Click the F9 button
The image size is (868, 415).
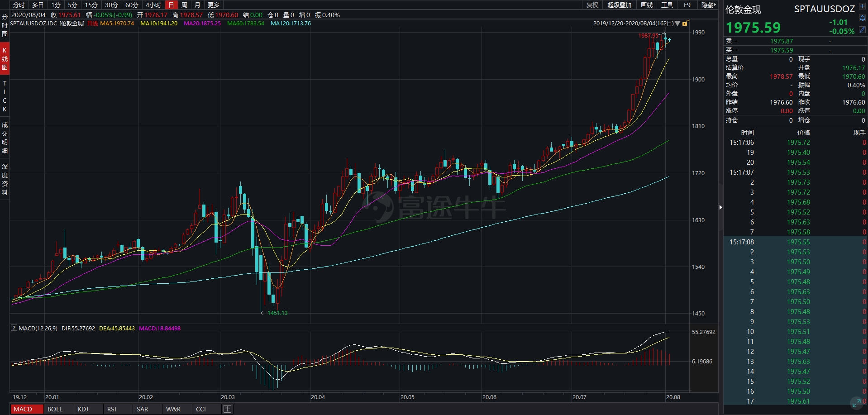point(687,5)
